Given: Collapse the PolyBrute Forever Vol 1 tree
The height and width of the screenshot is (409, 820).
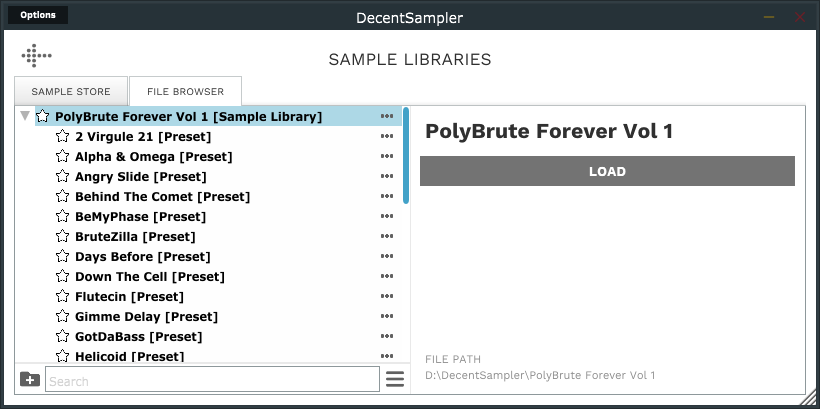Looking at the screenshot, I should click(x=25, y=116).
